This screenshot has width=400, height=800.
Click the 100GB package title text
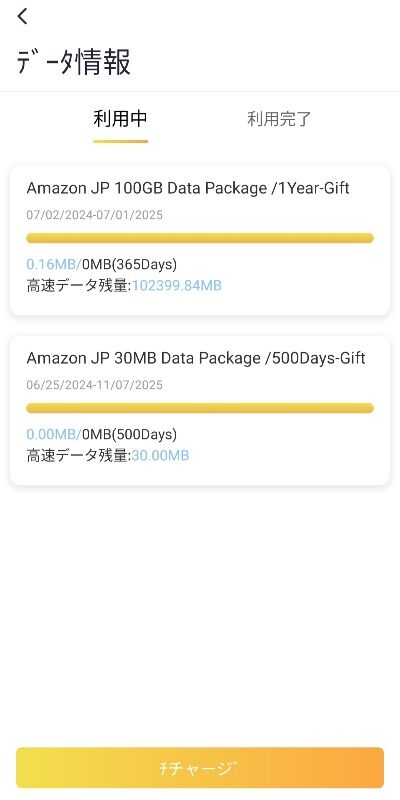coord(188,188)
